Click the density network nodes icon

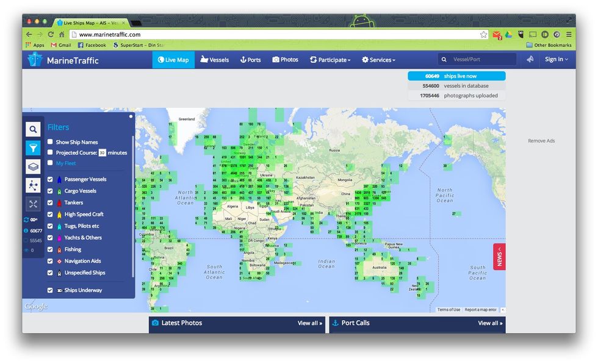(x=33, y=185)
